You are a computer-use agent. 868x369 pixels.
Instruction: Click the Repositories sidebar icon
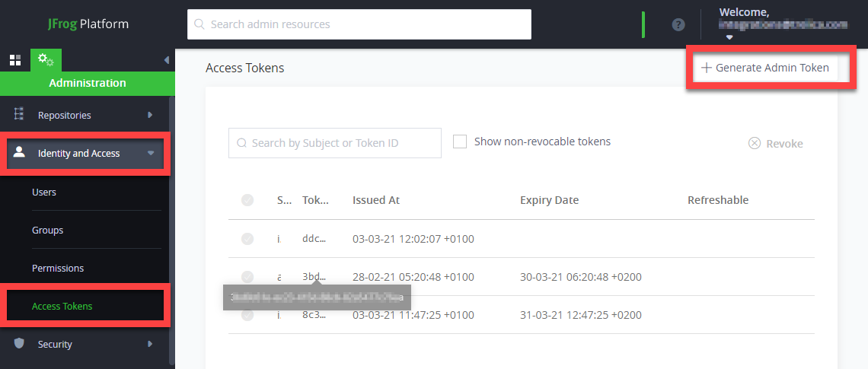[x=19, y=115]
